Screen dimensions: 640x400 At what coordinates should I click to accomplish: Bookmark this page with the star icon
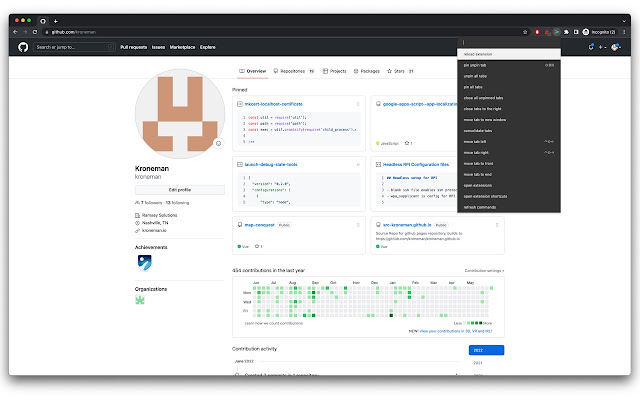525,32
